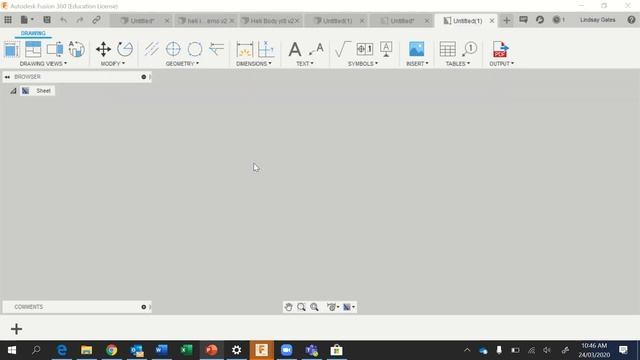Open the Geometry dropdown menu
This screenshot has height=360, width=640.
tap(182, 64)
